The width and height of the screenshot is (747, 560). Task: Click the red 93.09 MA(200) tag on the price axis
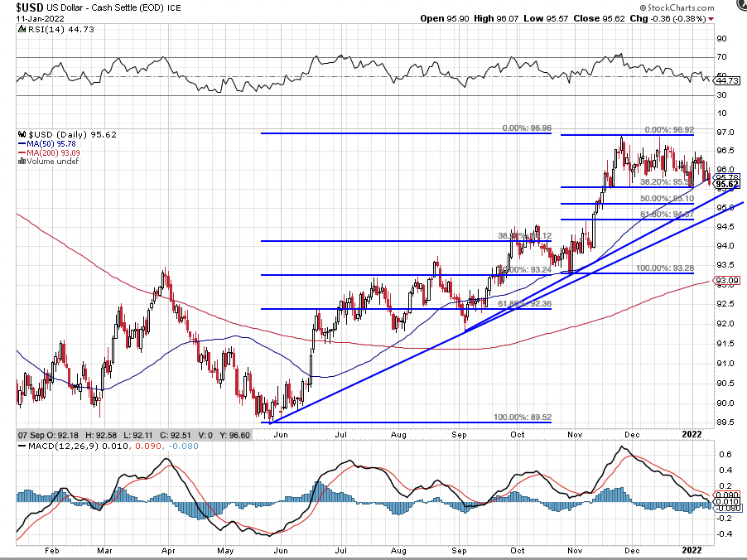[727, 280]
